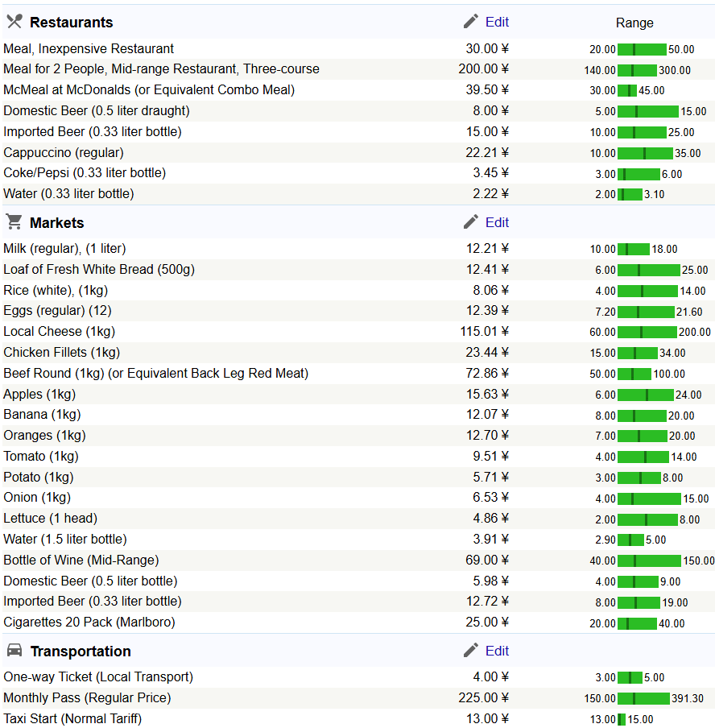Click the 'Rice (white), (1kg)' label
715x728 pixels.
coord(56,291)
